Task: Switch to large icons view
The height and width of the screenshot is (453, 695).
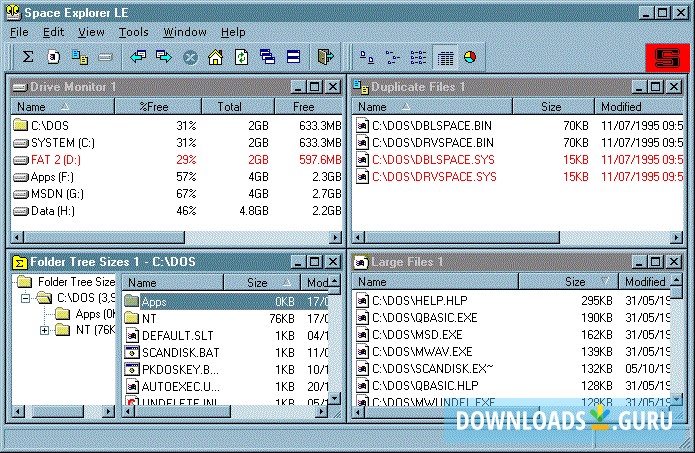Action: click(367, 57)
